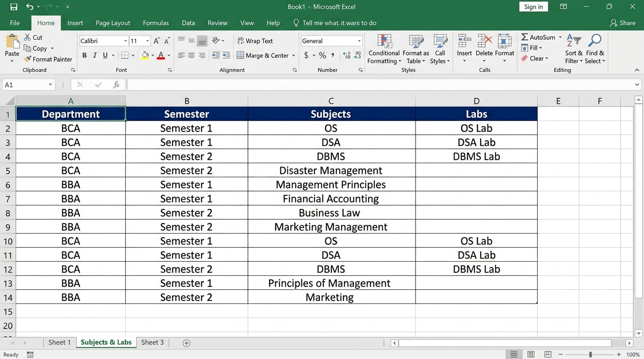Click the AutoSum sigma icon
Image resolution: width=644 pixels, height=359 pixels.
click(x=525, y=37)
